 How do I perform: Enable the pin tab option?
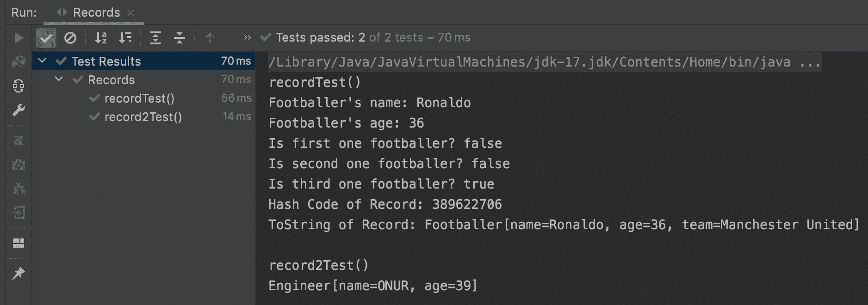(19, 273)
